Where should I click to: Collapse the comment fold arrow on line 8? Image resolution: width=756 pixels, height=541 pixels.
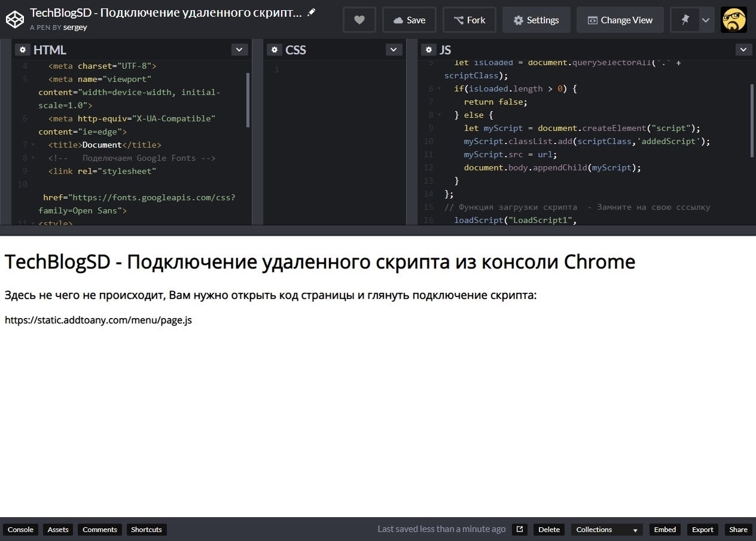pyautogui.click(x=33, y=158)
